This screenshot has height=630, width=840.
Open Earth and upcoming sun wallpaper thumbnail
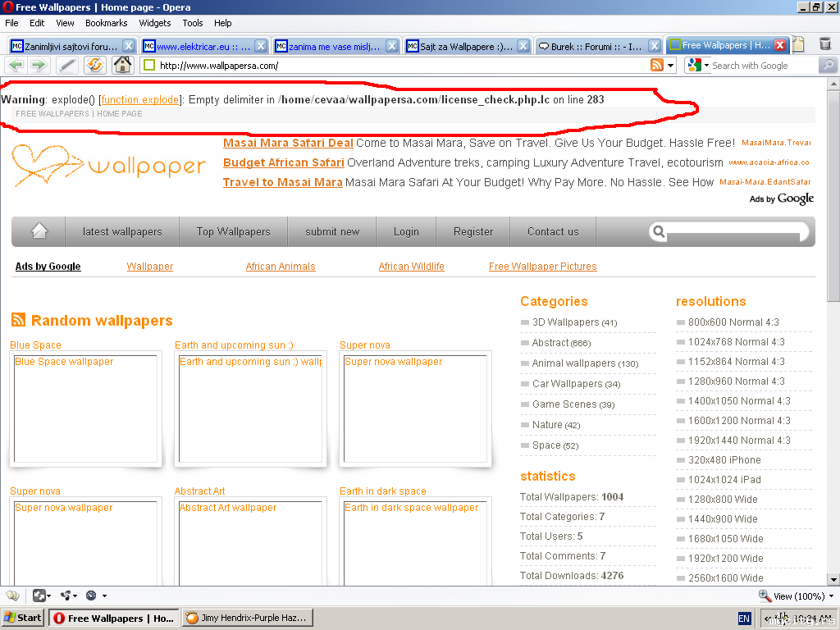(250, 409)
